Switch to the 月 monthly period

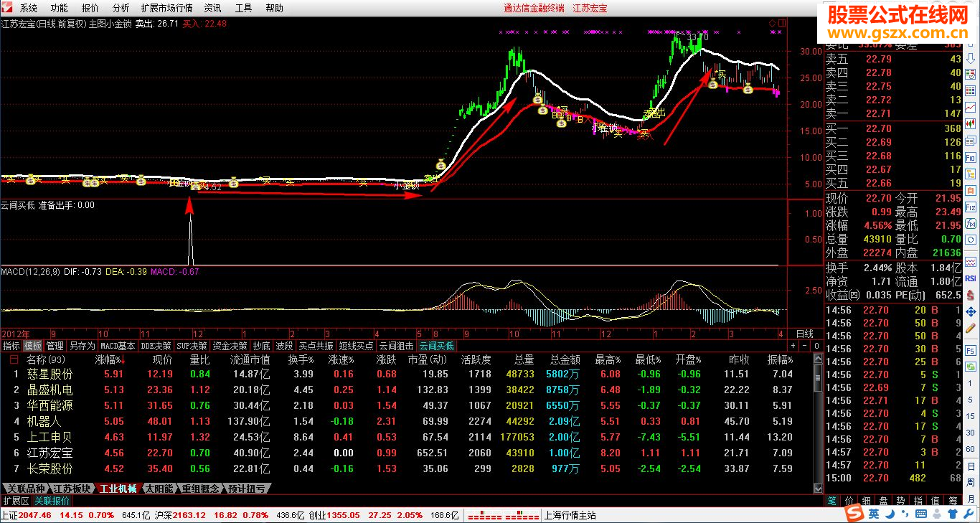coord(971,499)
